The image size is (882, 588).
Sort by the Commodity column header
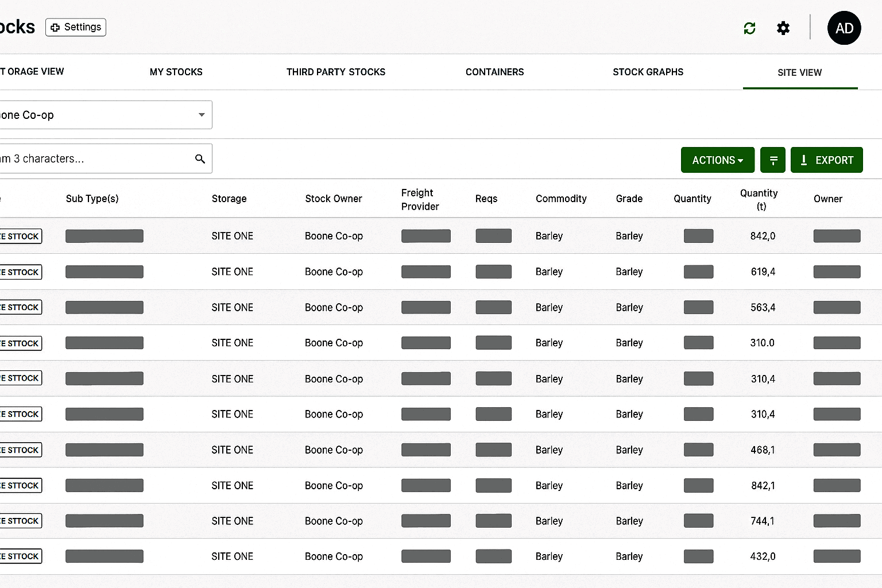pos(561,199)
